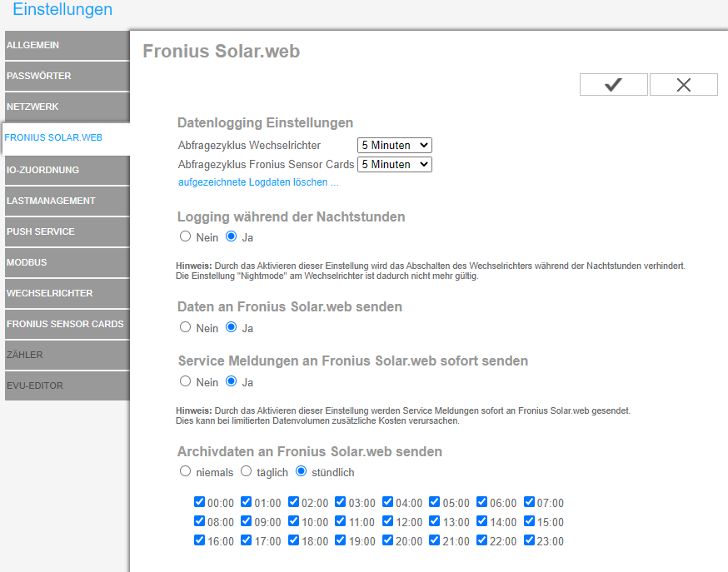Viewport: 728px width, 572px height.
Task: Select Ja for night-hours logging
Action: [232, 236]
